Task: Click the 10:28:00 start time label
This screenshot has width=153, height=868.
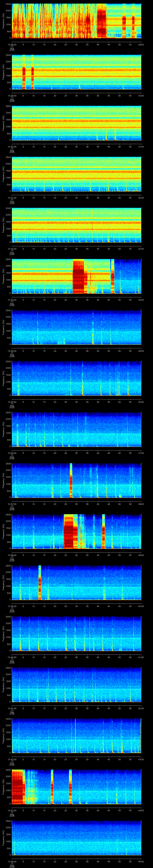Action: pos(12,44)
